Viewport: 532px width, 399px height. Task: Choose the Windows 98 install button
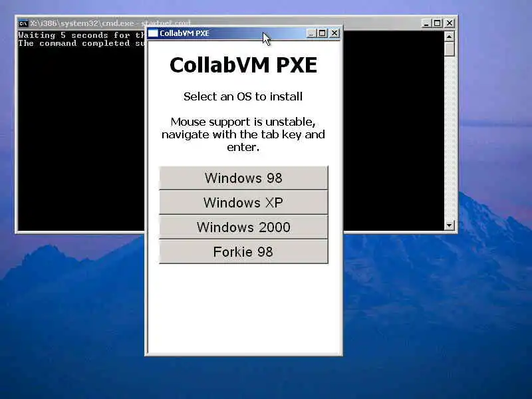click(x=243, y=178)
